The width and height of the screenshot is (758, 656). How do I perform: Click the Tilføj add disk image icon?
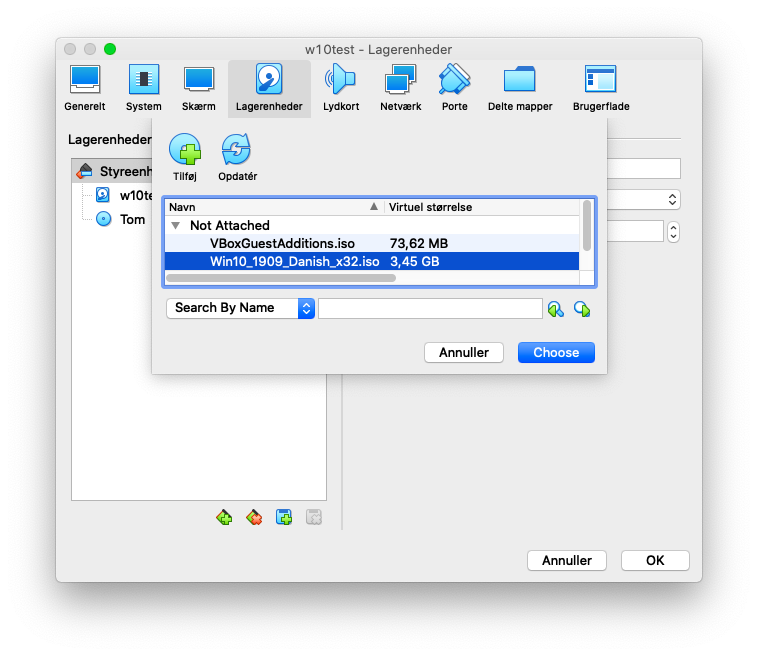185,158
